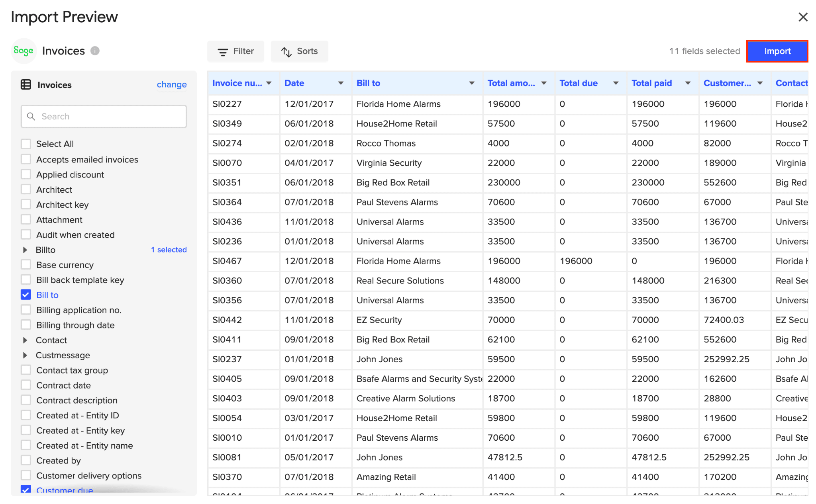The height and width of the screenshot is (504, 816).
Task: Open the Sorts options
Action: (x=299, y=51)
